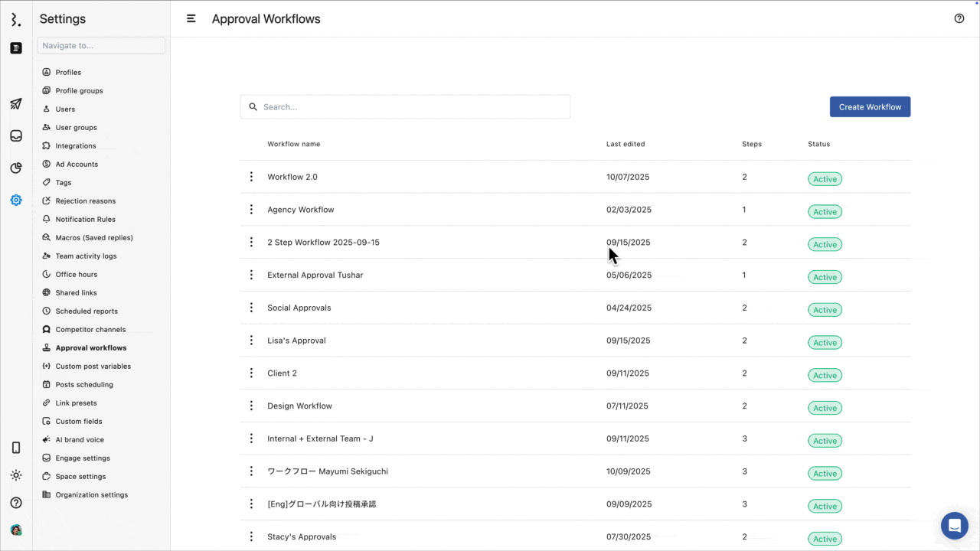Toggle the light/dark theme sun icon
Image resolution: width=980 pixels, height=551 pixels.
[16, 475]
